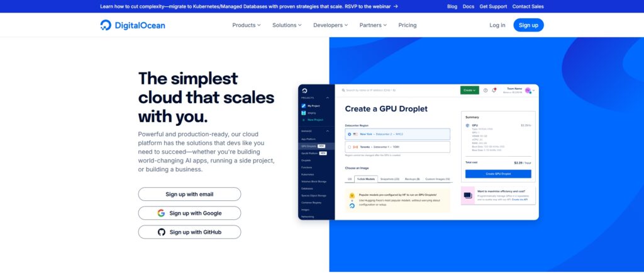Open the Get Support link
Image resolution: width=644 pixels, height=279 pixels.
[493, 6]
